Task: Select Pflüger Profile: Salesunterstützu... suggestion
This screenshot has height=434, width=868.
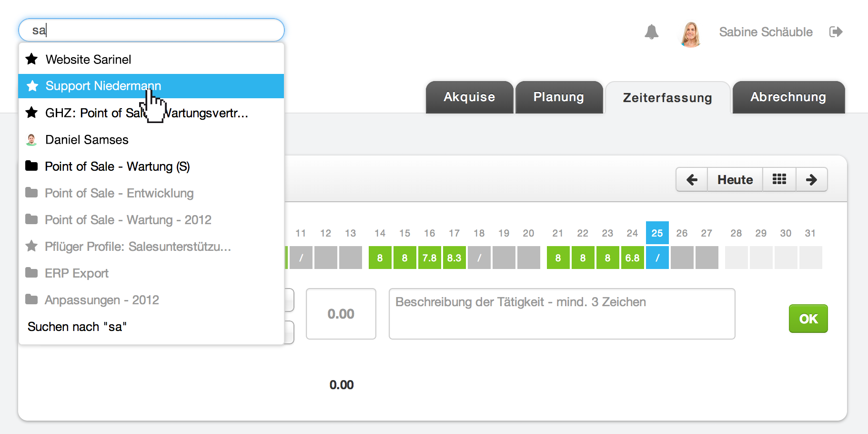Action: click(151, 247)
